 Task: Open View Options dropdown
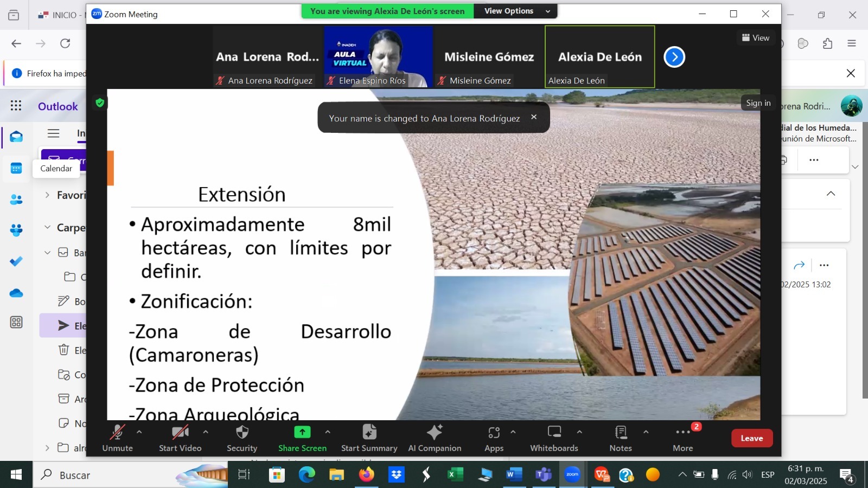pyautogui.click(x=515, y=11)
